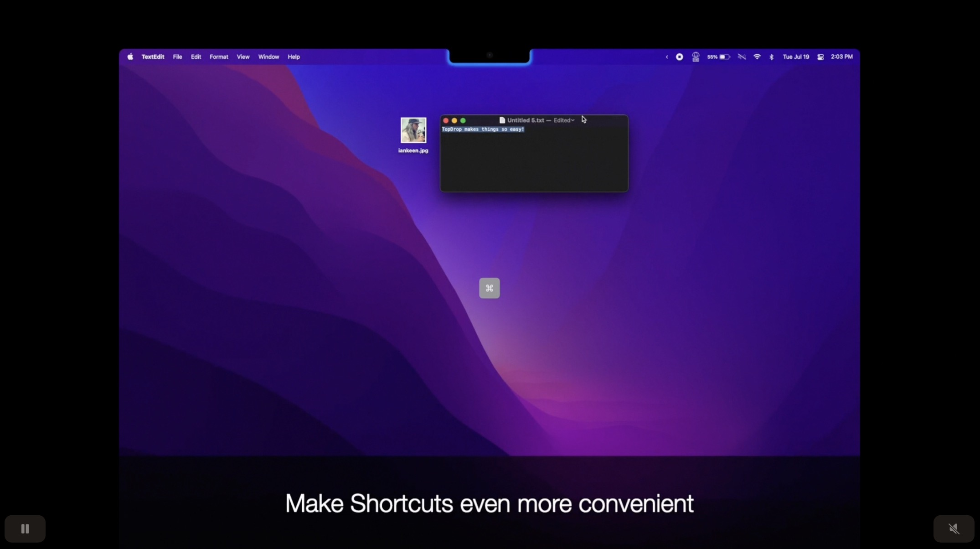This screenshot has width=980, height=549.
Task: Open the Window menu
Action: tap(268, 57)
